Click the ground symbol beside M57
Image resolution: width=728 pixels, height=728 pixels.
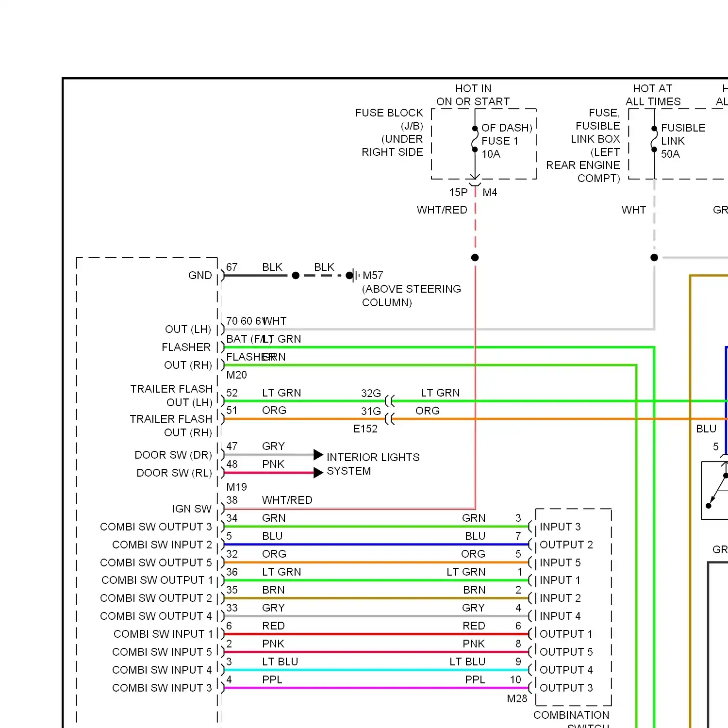355,275
